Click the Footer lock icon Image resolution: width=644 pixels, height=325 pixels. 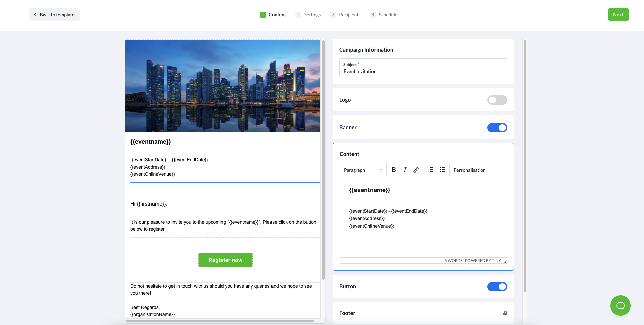click(505, 313)
